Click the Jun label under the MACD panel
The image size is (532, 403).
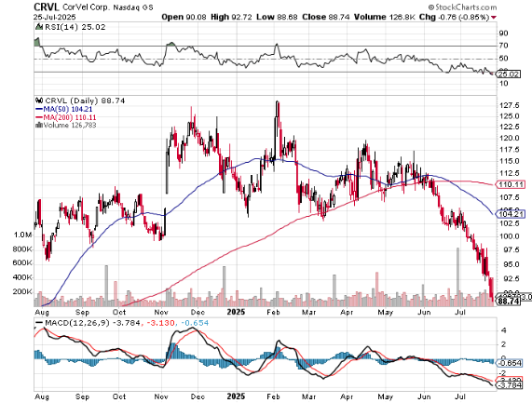coord(424,396)
